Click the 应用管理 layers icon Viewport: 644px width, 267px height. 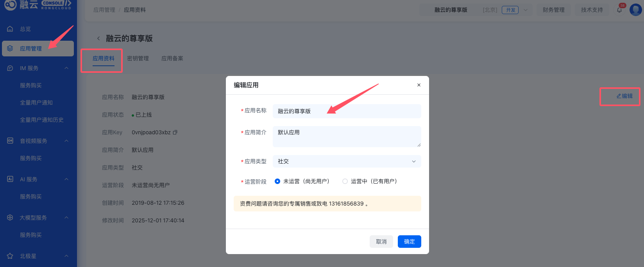coord(10,49)
